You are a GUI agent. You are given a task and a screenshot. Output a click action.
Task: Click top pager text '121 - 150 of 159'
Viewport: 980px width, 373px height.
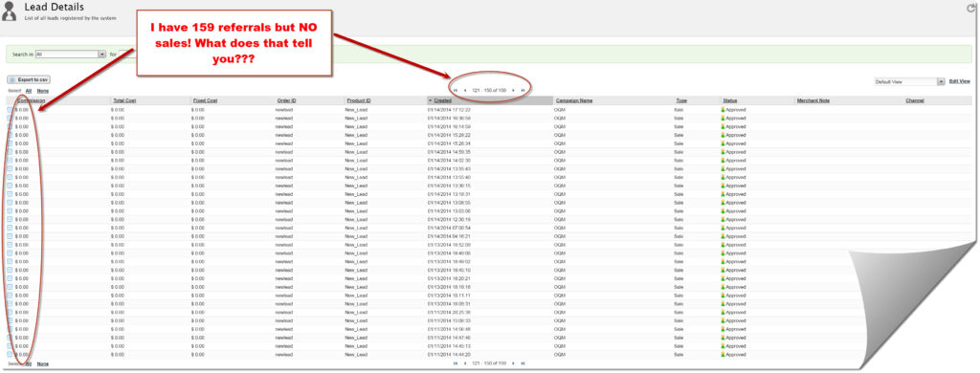tap(489, 91)
